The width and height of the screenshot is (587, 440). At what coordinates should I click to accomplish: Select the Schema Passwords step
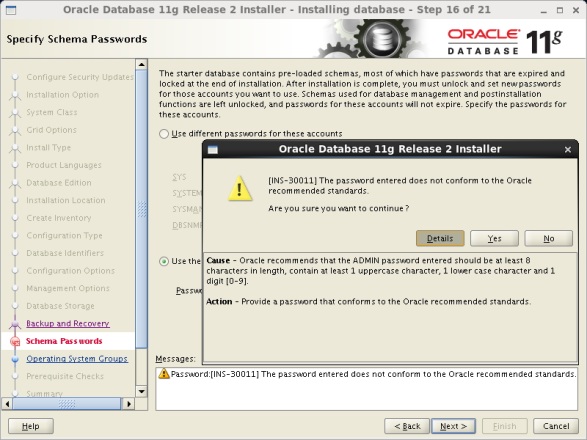(64, 341)
